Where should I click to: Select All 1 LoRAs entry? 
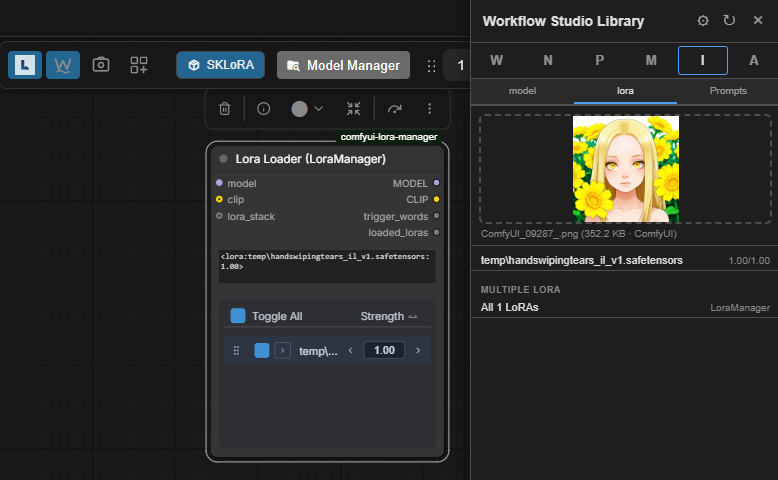509,307
